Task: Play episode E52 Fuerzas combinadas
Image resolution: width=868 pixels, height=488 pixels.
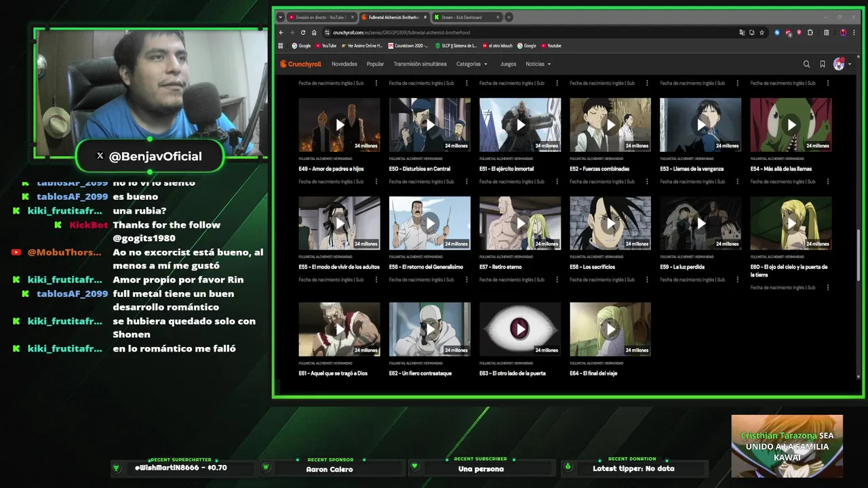Action: point(610,125)
